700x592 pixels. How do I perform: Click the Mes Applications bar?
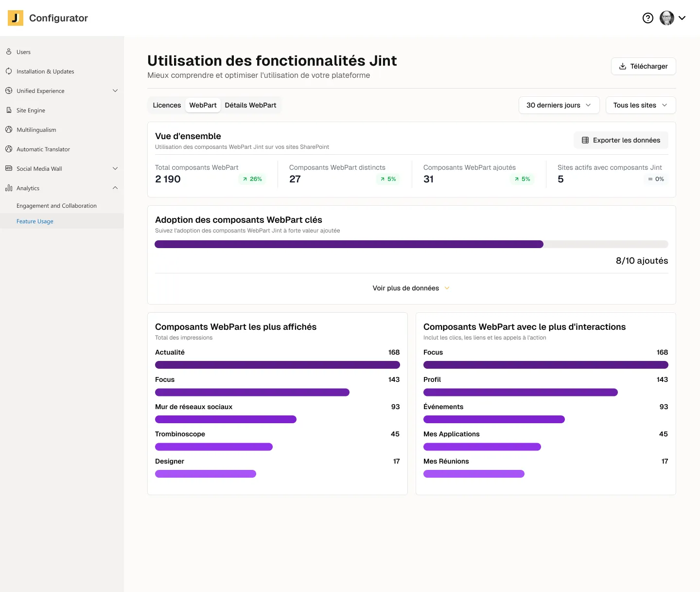[x=482, y=447]
